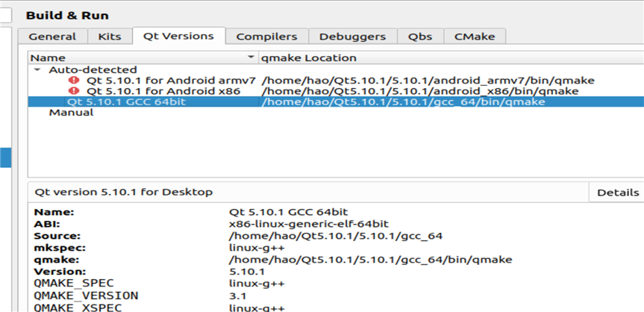Click Source value /home/hao/Qt5.10.1/5.10.1/gcc_64

pos(335,236)
